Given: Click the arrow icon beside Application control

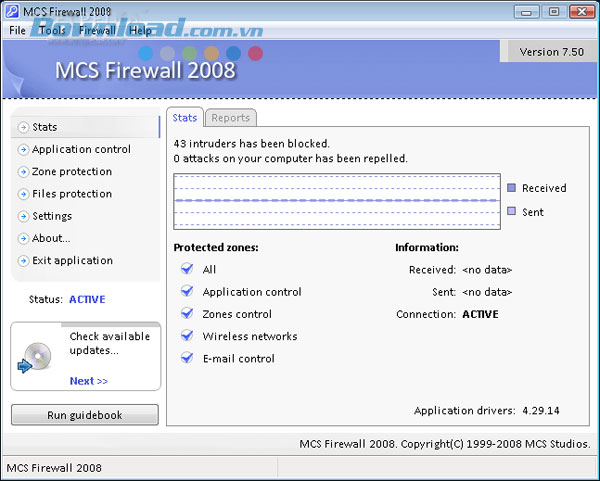Looking at the screenshot, I should [23, 150].
